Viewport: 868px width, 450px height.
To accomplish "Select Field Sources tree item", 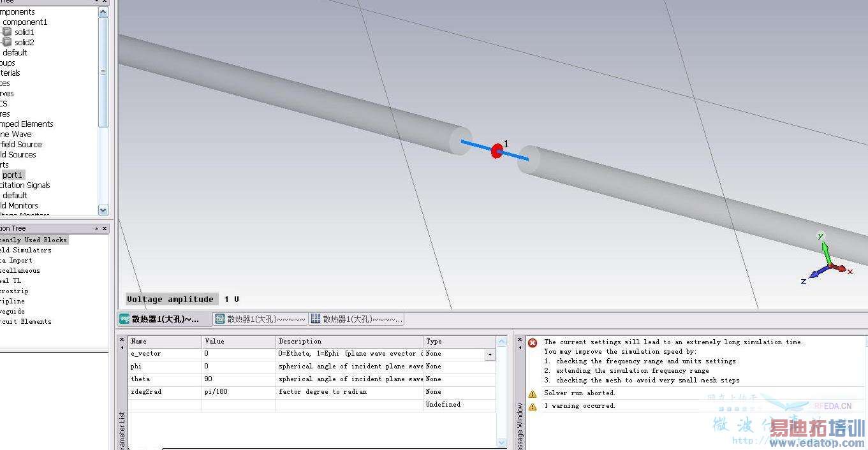I will pos(18,154).
